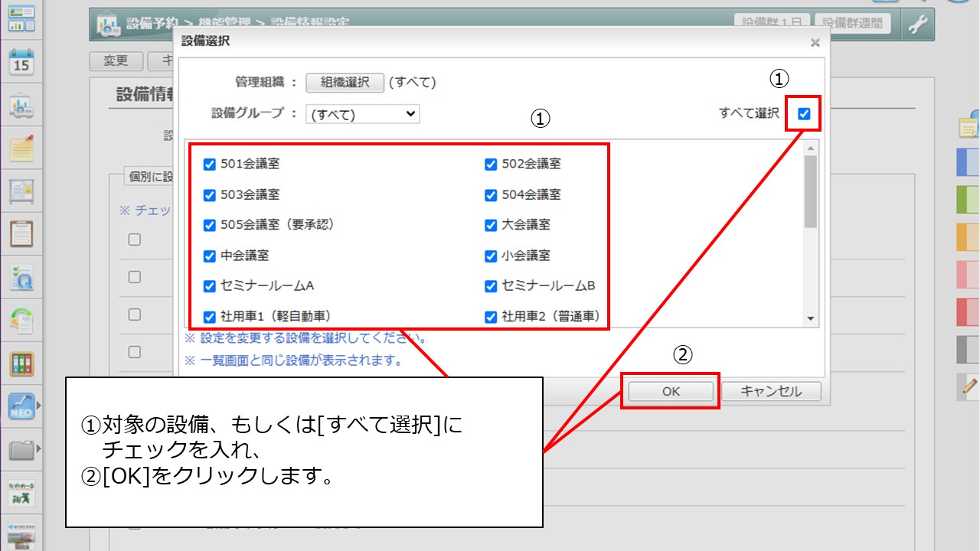The width and height of the screenshot is (980, 551).
Task: Click the wrench settings icon
Action: click(x=917, y=24)
